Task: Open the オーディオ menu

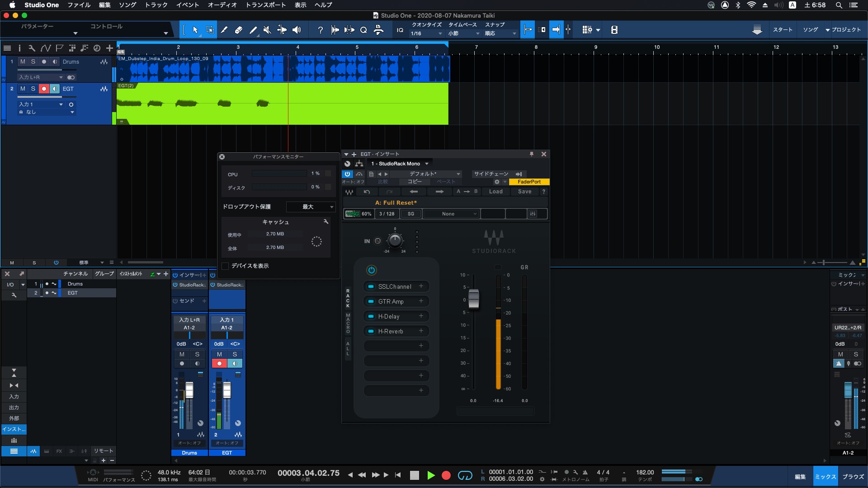Action: coord(222,5)
